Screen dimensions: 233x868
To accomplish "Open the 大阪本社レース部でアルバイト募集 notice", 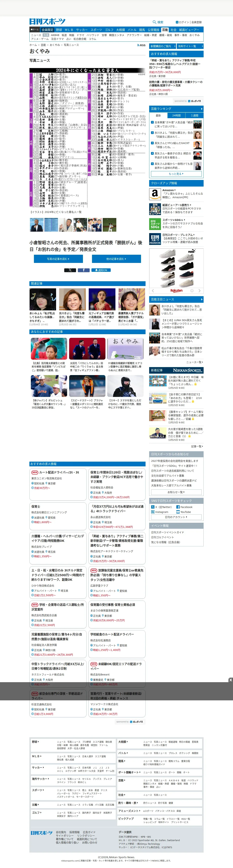I will tap(171, 486).
